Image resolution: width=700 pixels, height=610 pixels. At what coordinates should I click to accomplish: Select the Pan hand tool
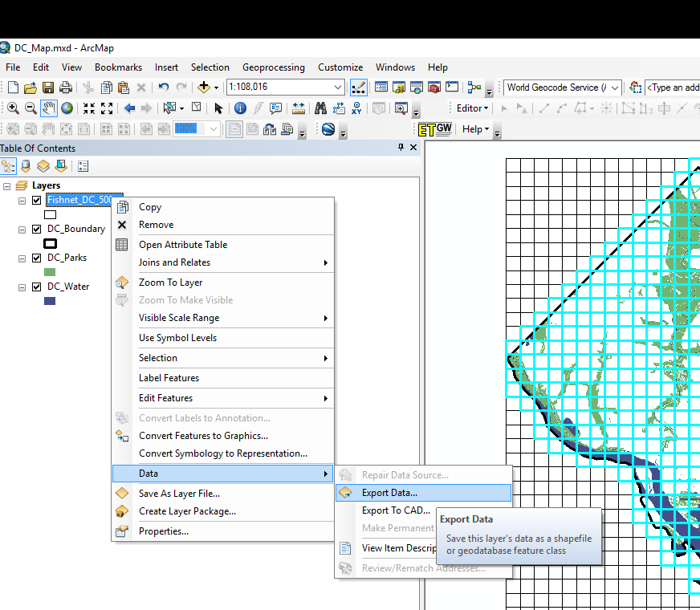tap(48, 108)
